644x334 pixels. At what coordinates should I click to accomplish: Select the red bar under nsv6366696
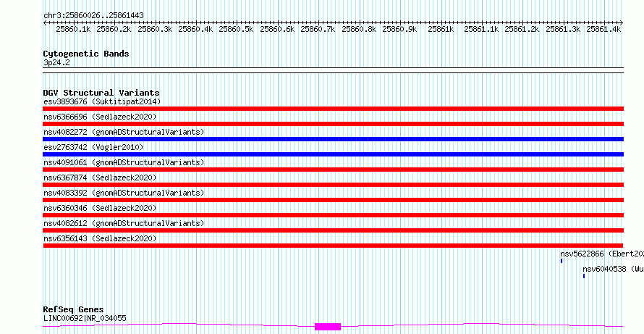pyautogui.click(x=334, y=124)
